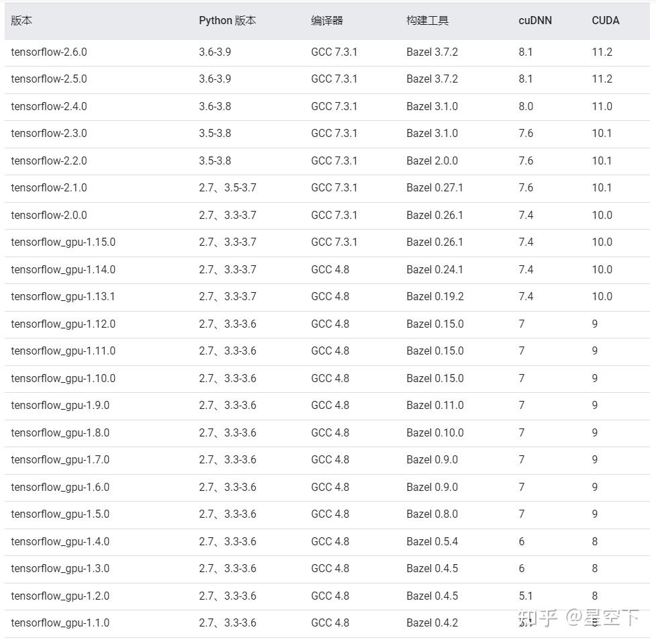Select cuDNN 5.1 in tensorflow_gpu-1.2.0 row
656x644 pixels.
(x=526, y=596)
